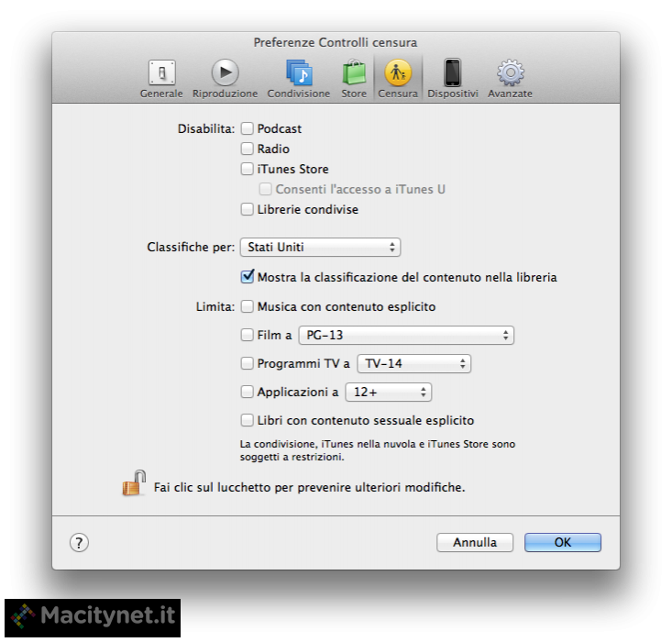Open help with the question mark button
Image resolution: width=672 pixels, height=642 pixels.
pos(79,543)
